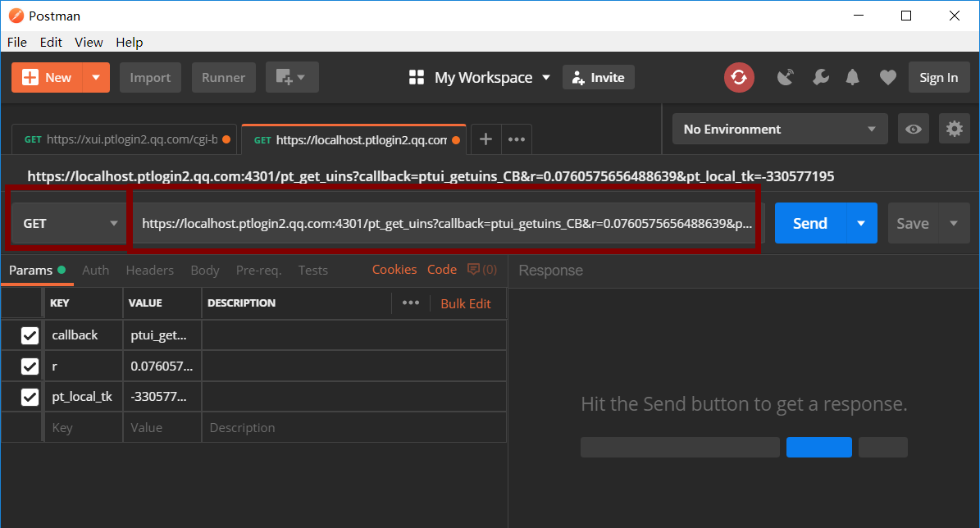This screenshot has width=980, height=528.
Task: Click the callback key cell
Action: tap(84, 335)
